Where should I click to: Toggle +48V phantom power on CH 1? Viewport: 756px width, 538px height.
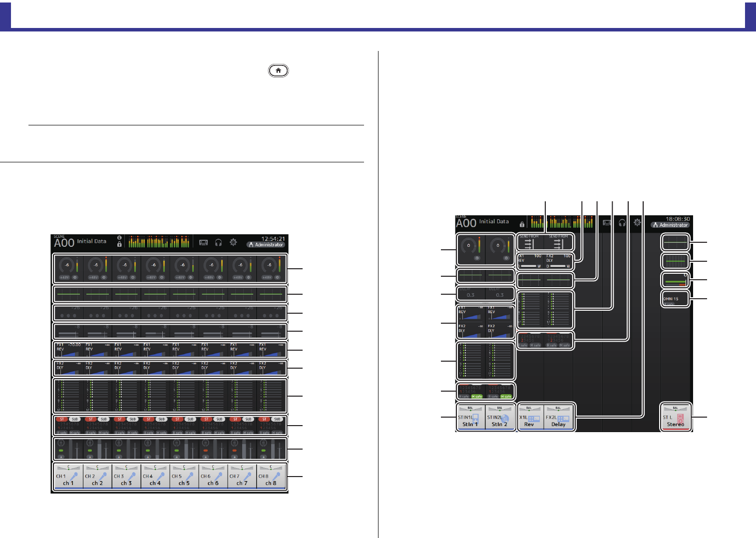tap(65, 277)
